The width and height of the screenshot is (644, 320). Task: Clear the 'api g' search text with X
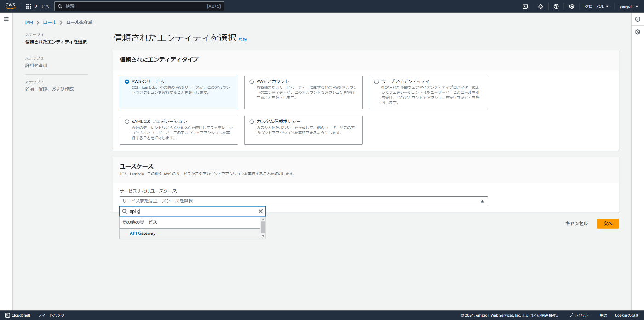tap(260, 211)
